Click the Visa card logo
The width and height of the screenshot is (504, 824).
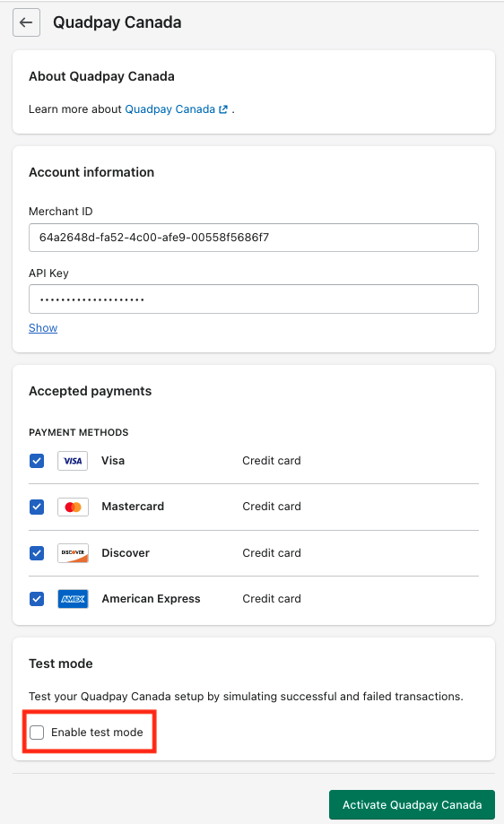[73, 461]
